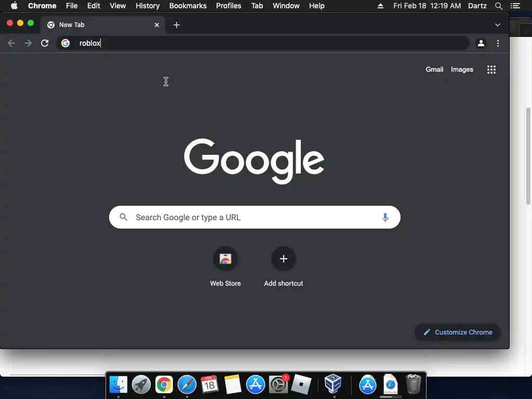Open the Chrome profile avatar menu
The width and height of the screenshot is (532, 399).
pyautogui.click(x=481, y=43)
